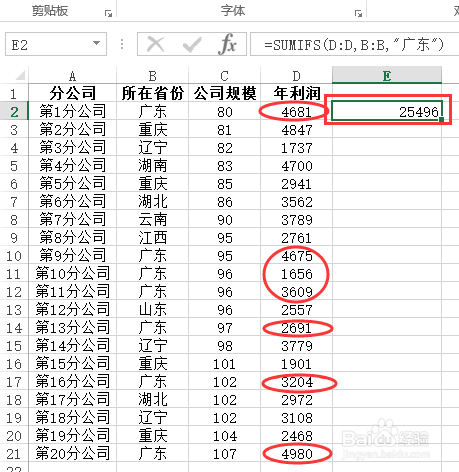Click province cell 山东
459x472 pixels.
[153, 309]
